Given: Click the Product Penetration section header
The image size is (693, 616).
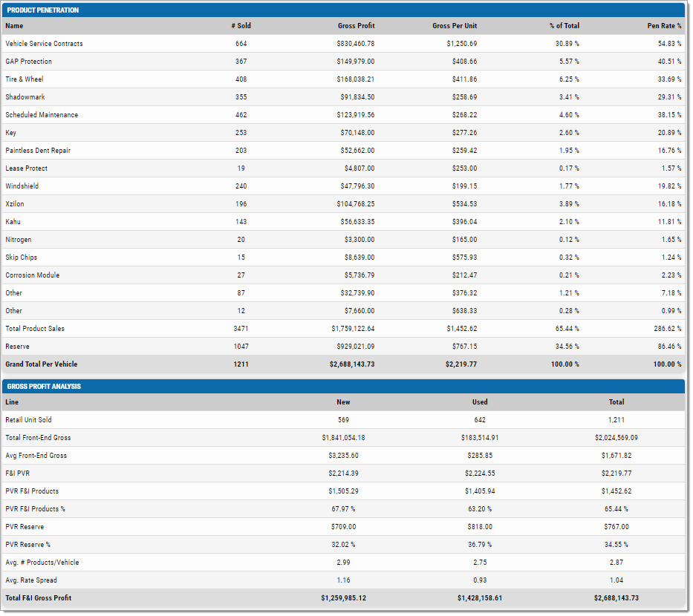Looking at the screenshot, I should (343, 10).
